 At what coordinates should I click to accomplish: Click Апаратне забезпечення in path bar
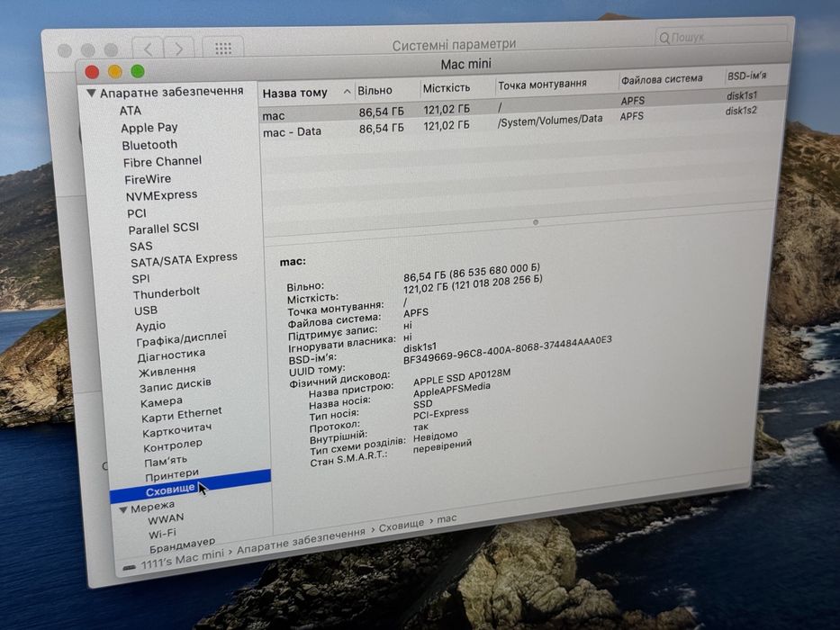301,542
